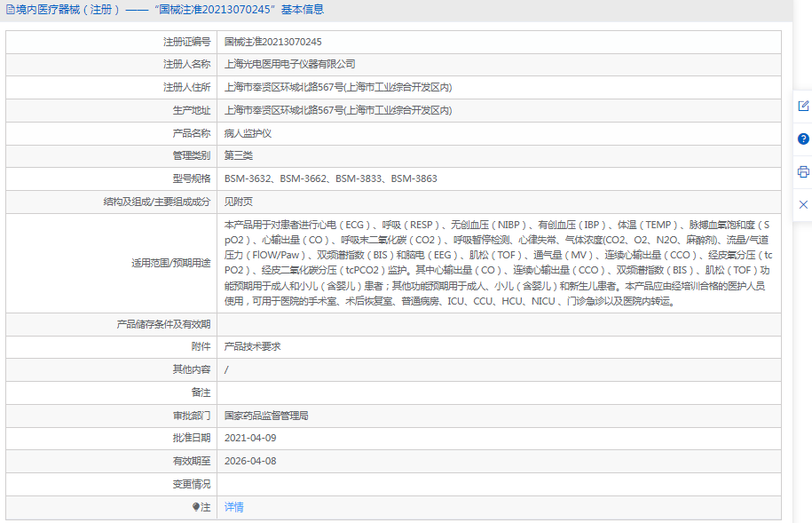812x523 pixels.
Task: Click the expiry date 2026-04-08
Action: point(250,461)
